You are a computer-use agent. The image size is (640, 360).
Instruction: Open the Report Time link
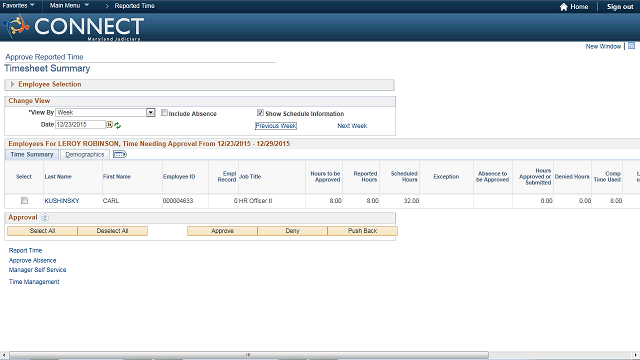tap(25, 251)
